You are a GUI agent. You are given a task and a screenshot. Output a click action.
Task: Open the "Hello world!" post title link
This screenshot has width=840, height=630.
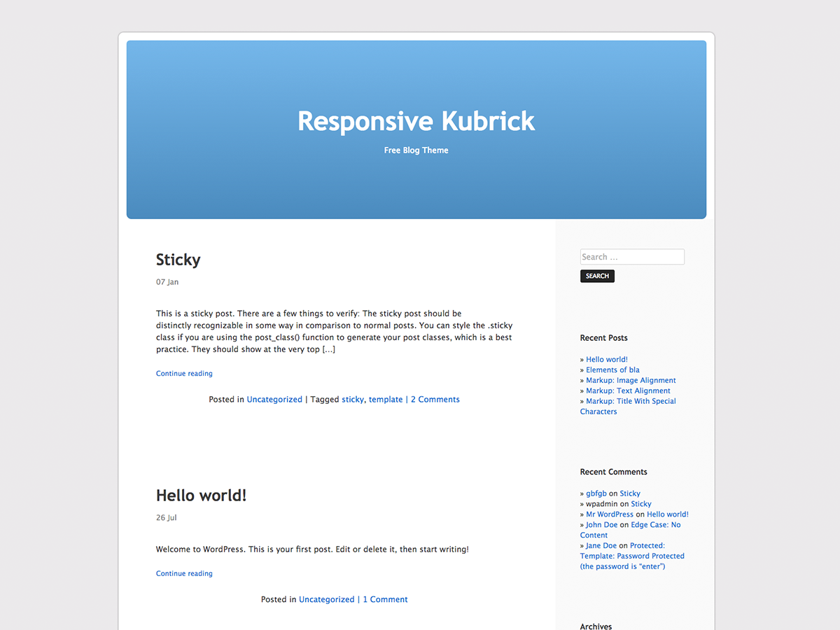pyautogui.click(x=201, y=495)
